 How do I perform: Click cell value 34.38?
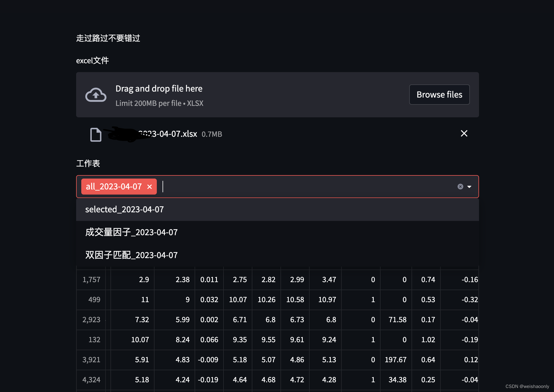point(396,380)
